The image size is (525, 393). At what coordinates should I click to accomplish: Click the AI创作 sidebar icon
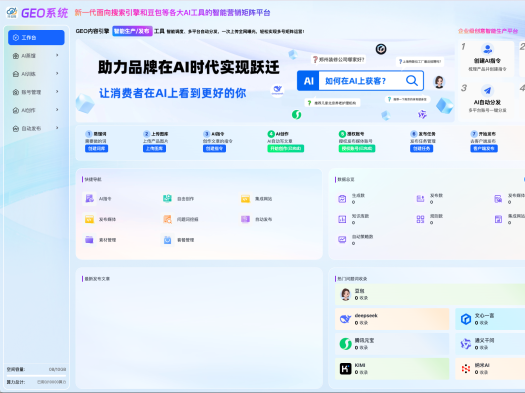16,110
